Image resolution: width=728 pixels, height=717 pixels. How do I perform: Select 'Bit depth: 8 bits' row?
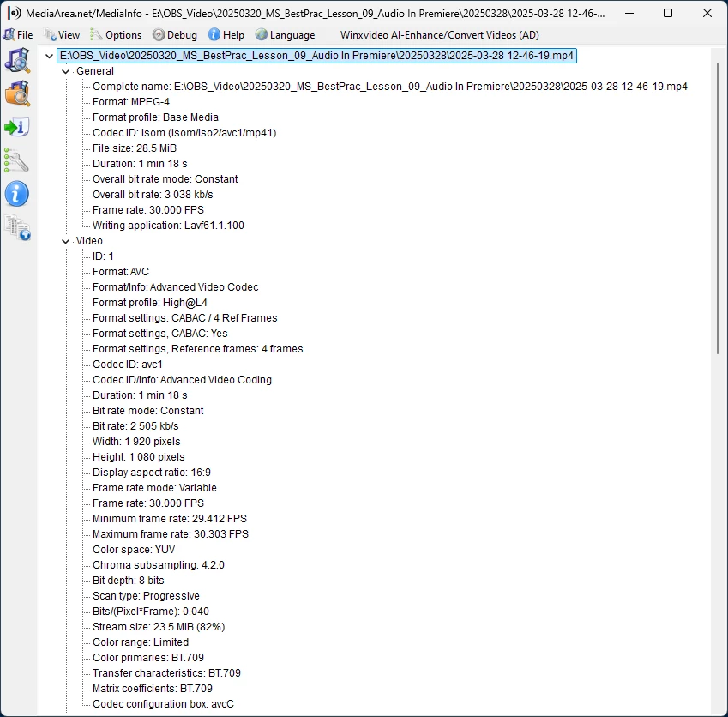pos(129,581)
